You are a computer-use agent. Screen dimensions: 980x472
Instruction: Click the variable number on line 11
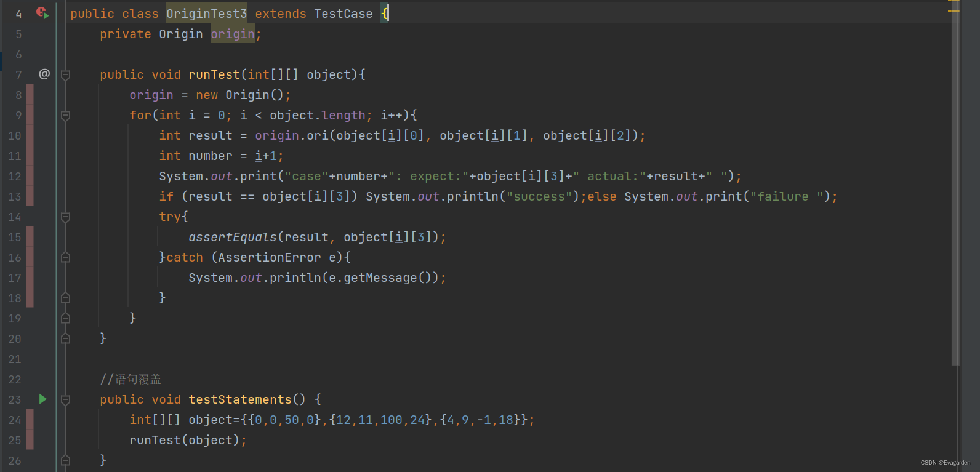(x=211, y=156)
